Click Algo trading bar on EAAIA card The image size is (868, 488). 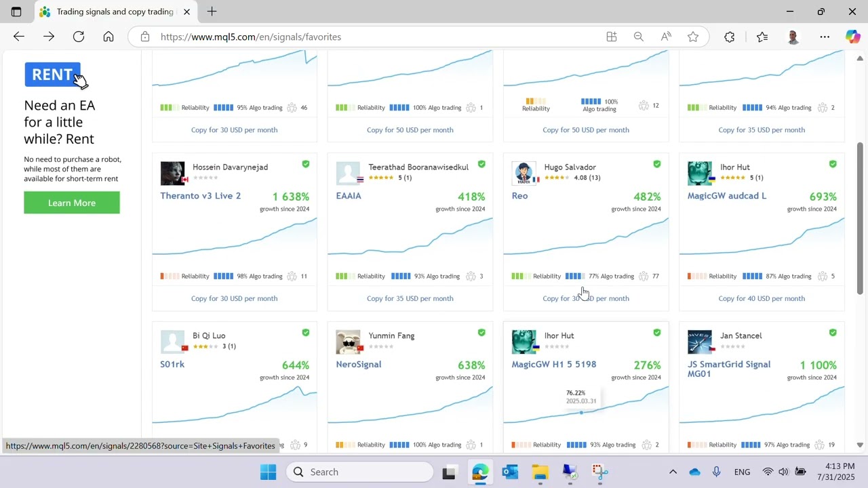click(x=401, y=276)
